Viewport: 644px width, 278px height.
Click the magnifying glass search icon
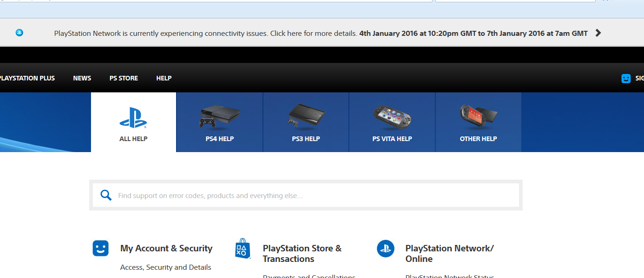106,195
